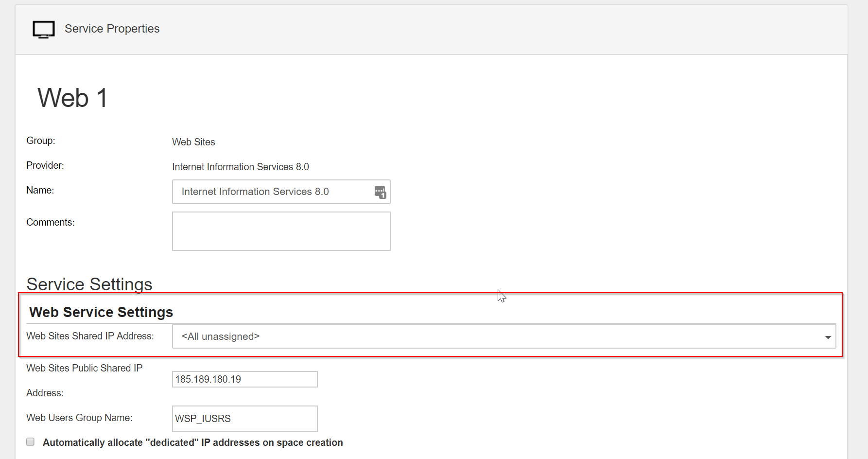The height and width of the screenshot is (459, 868).
Task: Click the Web Sites Public Shared IP Address field
Action: tap(244, 379)
